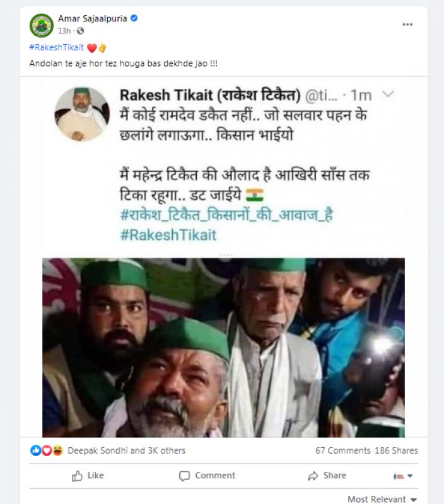Click Rakesh Tikait's avatar in shared tweet
Viewport: 444px width, 504px height.
pos(82,114)
